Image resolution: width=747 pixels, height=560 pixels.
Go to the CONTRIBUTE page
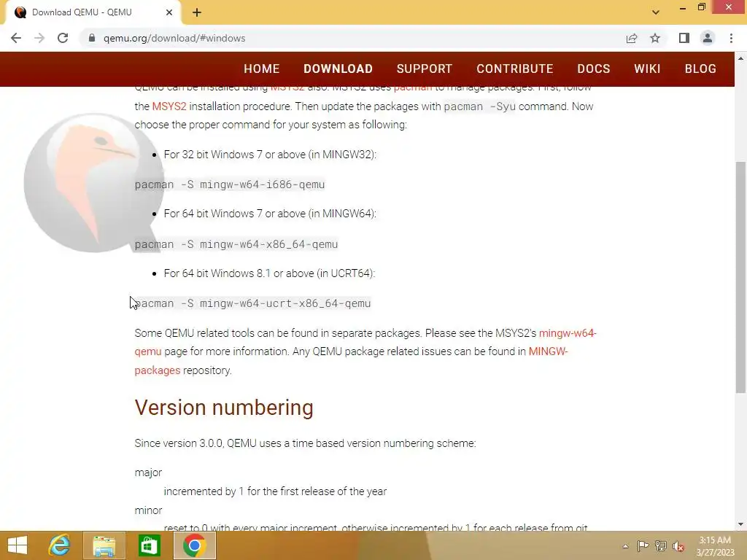pyautogui.click(x=515, y=69)
